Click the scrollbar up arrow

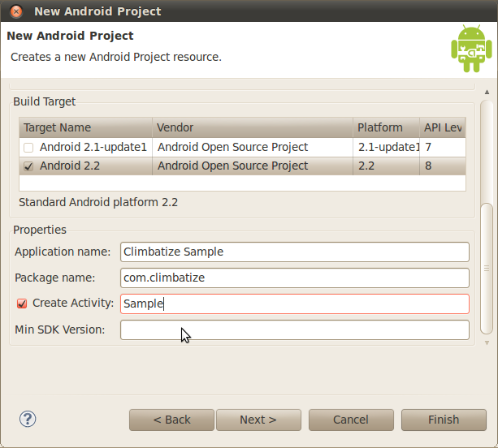pos(487,92)
